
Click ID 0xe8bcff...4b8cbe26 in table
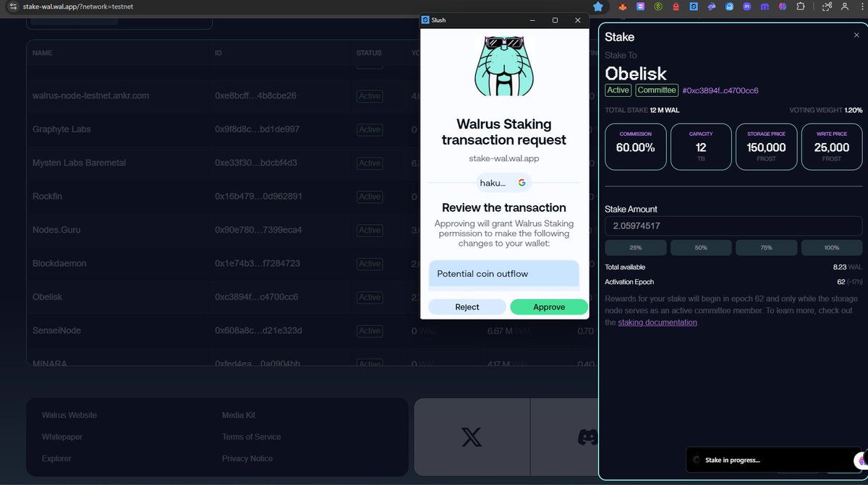coord(255,95)
